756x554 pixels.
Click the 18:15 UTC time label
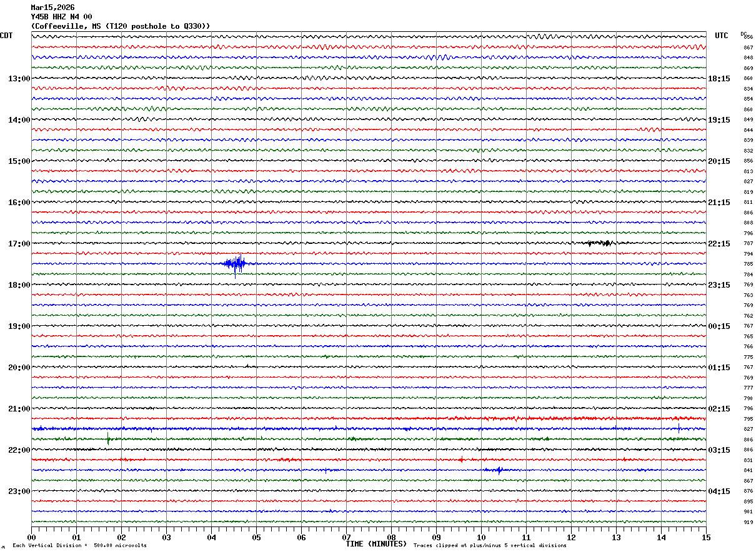click(719, 79)
